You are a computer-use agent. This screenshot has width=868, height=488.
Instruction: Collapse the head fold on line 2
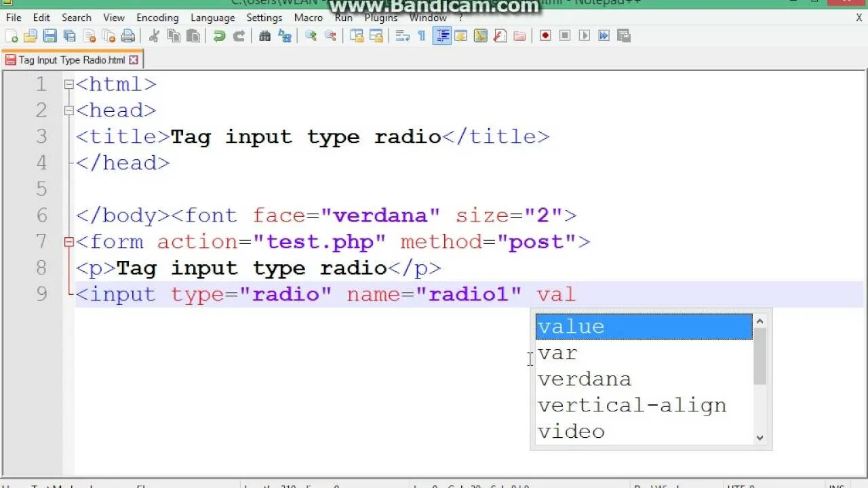click(68, 111)
